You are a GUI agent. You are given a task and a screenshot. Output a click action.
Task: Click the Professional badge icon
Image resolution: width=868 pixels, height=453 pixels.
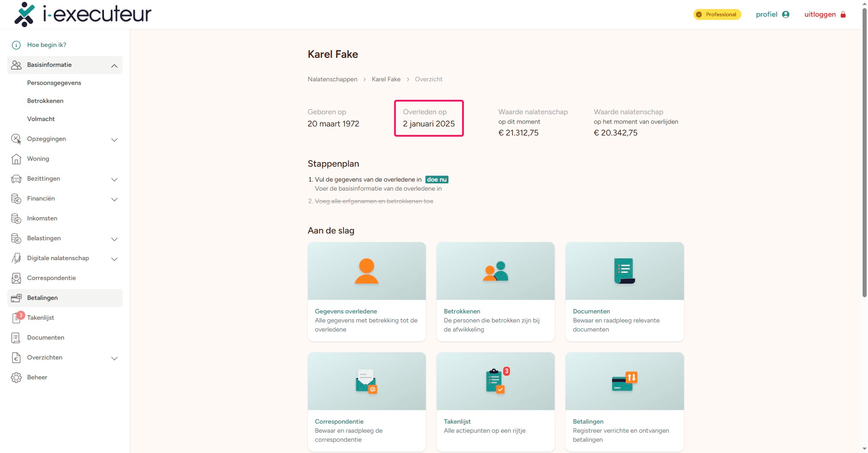(x=699, y=14)
